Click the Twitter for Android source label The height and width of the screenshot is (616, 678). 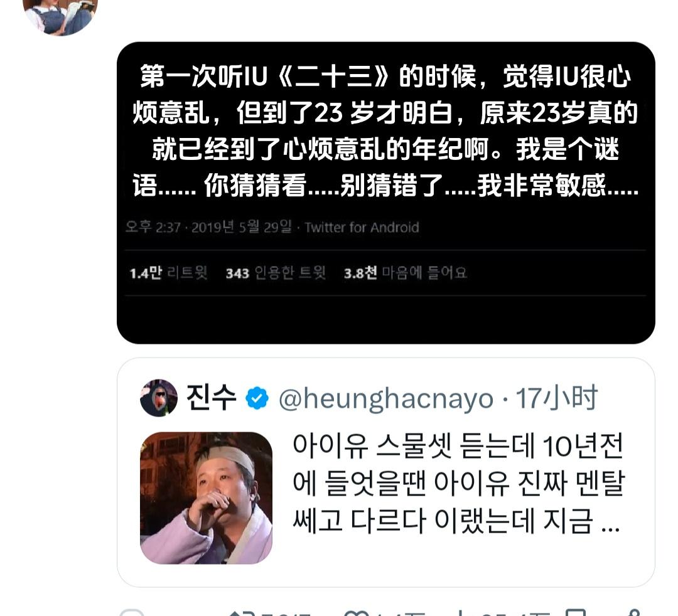(362, 227)
